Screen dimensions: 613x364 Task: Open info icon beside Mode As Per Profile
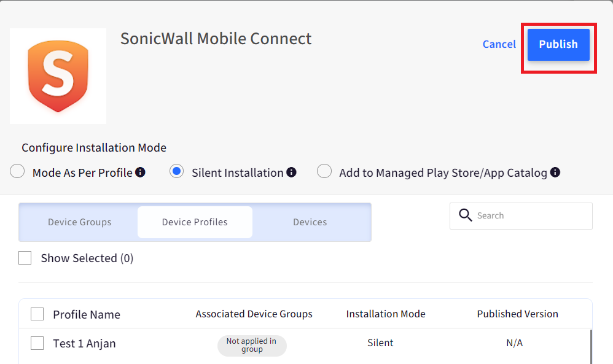(140, 172)
